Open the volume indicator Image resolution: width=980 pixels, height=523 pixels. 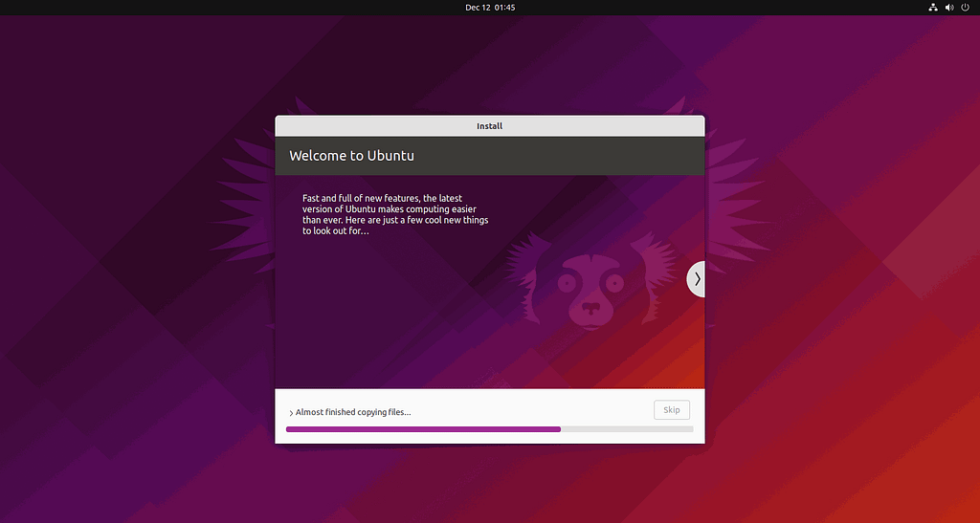coord(949,8)
